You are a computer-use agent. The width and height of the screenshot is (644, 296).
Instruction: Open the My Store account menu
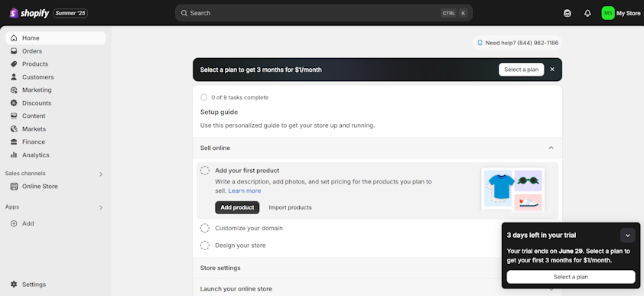point(628,13)
